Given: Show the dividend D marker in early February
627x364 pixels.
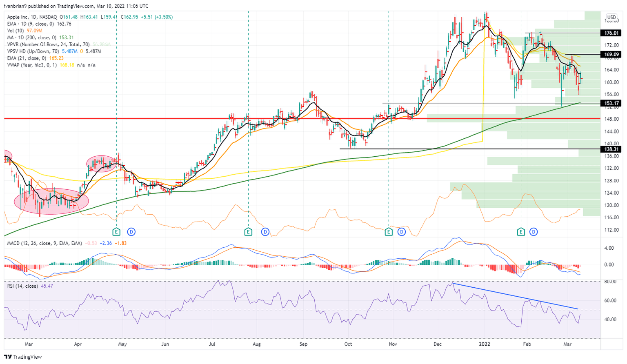Looking at the screenshot, I should click(533, 232).
